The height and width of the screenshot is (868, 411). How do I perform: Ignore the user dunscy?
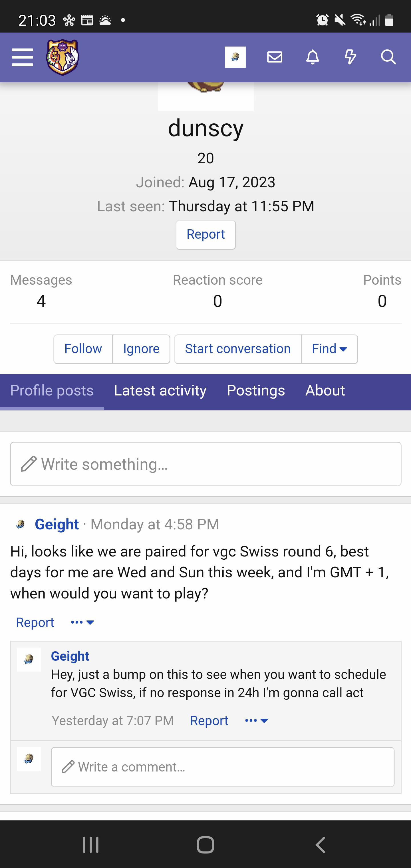point(141,349)
